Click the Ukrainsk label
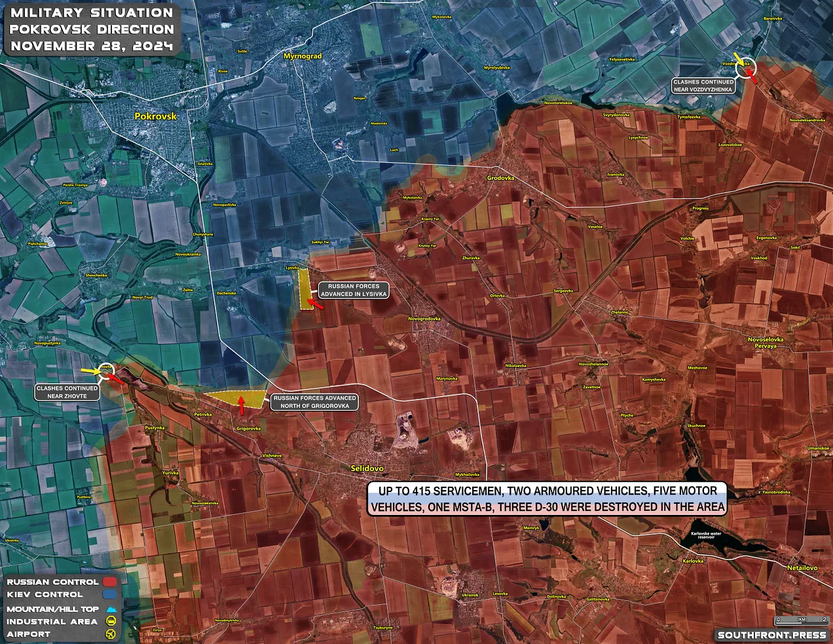Viewport: 833px width, 644px height. click(470, 595)
